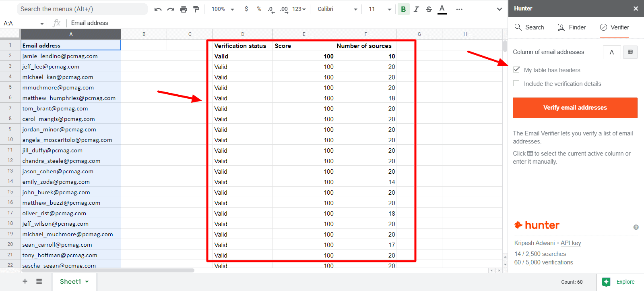The image size is (644, 291).
Task: Click the print icon
Action: (x=184, y=9)
